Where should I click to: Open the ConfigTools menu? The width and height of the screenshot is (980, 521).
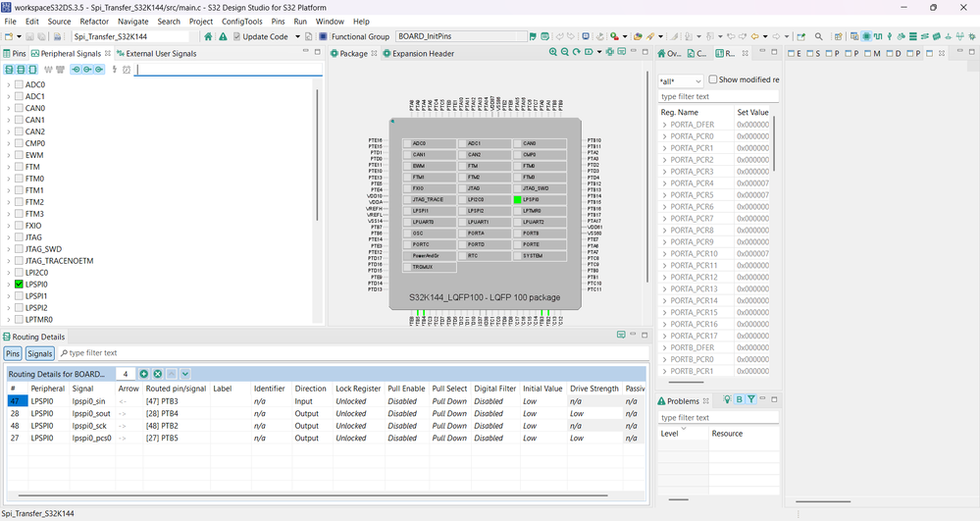[242, 22]
